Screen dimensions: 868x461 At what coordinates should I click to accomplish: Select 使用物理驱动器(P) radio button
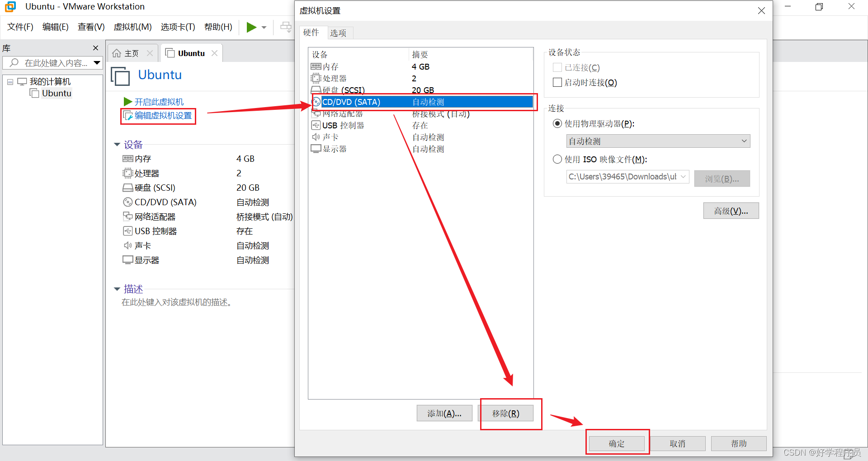click(x=557, y=123)
